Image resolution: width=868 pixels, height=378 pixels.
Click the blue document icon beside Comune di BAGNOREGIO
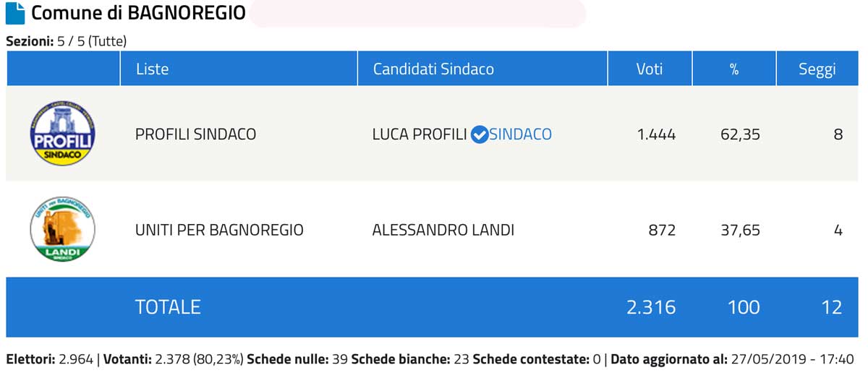pos(17,13)
